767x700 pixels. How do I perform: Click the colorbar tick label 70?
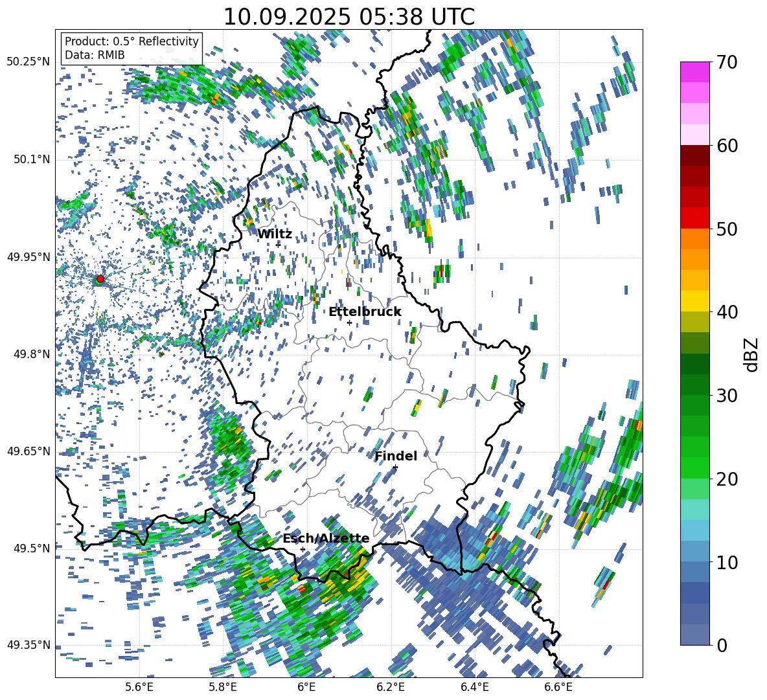click(727, 62)
